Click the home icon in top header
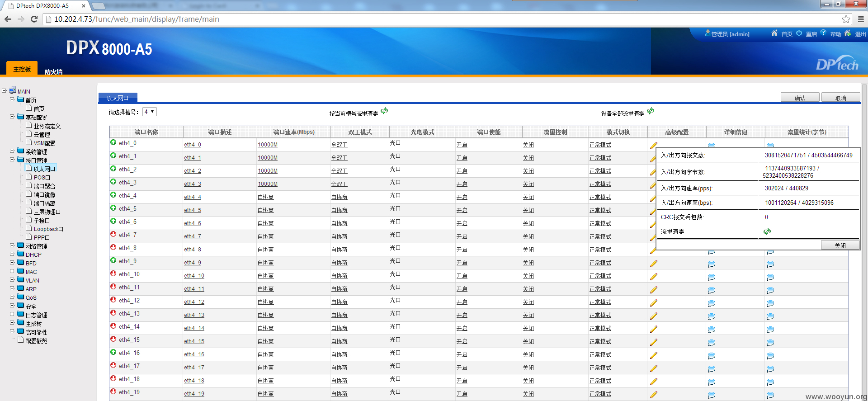The image size is (868, 401). (774, 33)
